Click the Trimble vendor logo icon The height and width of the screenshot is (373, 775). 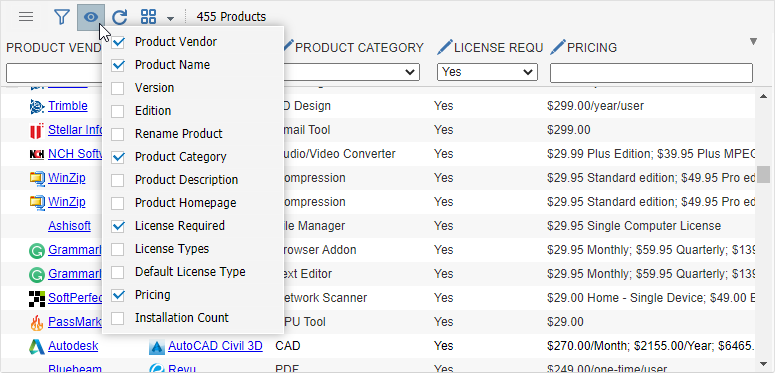tap(37, 106)
